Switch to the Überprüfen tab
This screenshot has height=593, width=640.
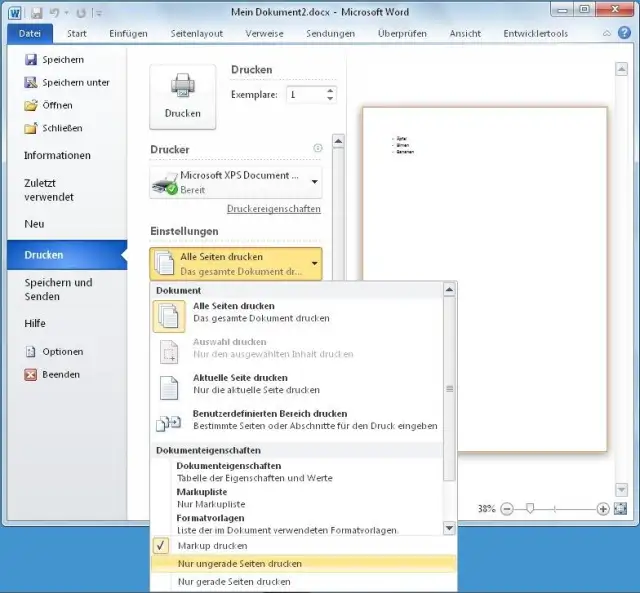[x=402, y=33]
